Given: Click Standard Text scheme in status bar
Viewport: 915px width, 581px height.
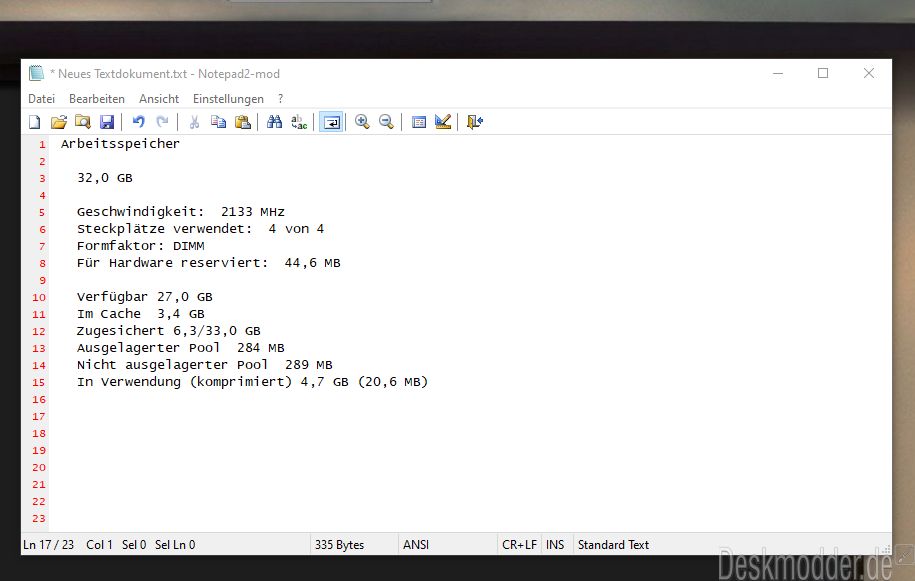Looking at the screenshot, I should click(x=613, y=545).
